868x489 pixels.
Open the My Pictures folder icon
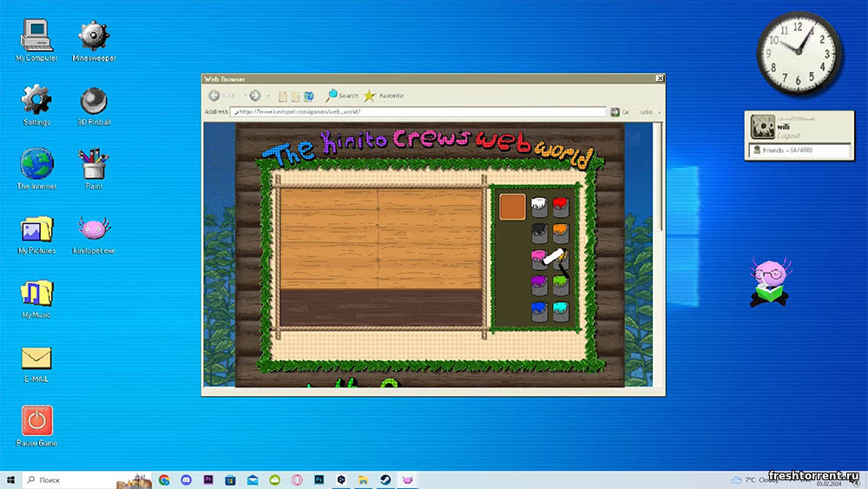coord(36,235)
